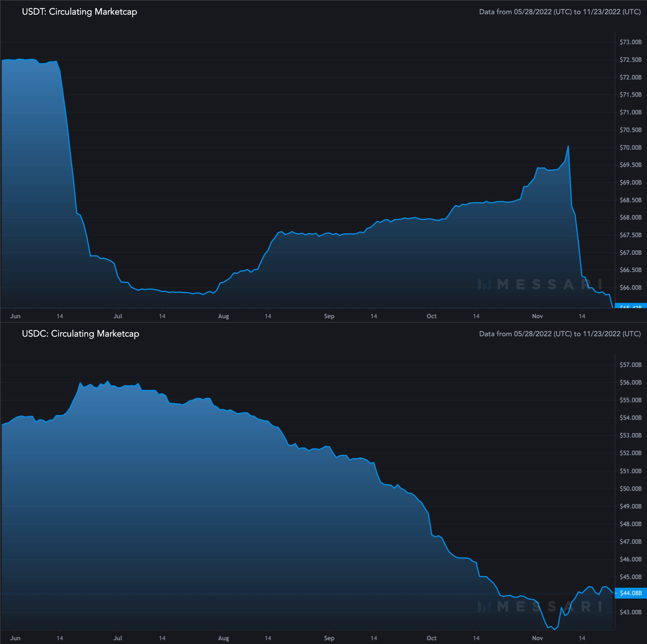Click the highlighted $44.08B current value tag

631,593
